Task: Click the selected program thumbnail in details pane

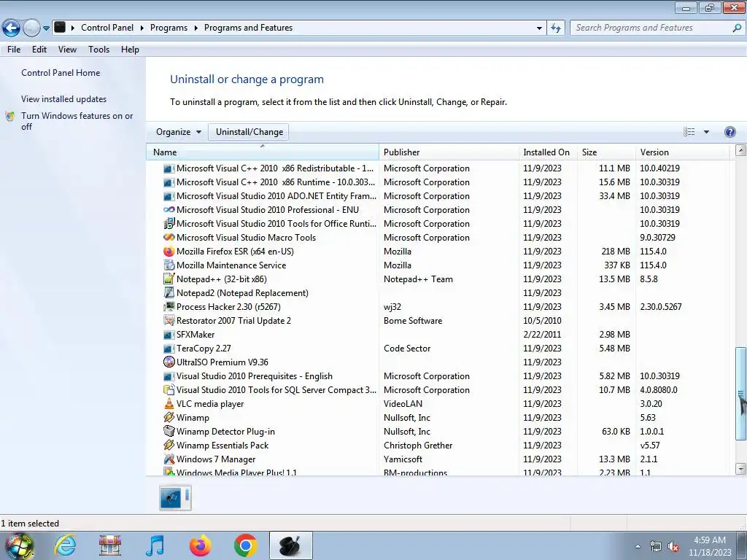Action: 175,497
